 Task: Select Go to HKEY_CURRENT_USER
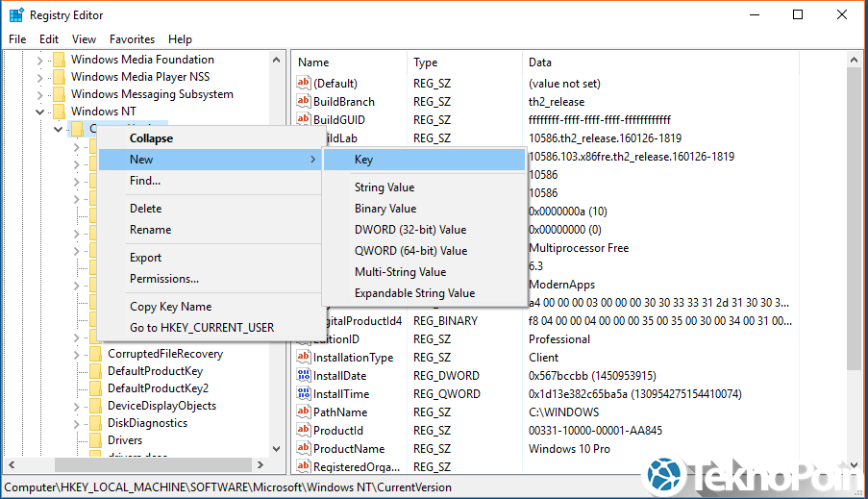point(210,328)
